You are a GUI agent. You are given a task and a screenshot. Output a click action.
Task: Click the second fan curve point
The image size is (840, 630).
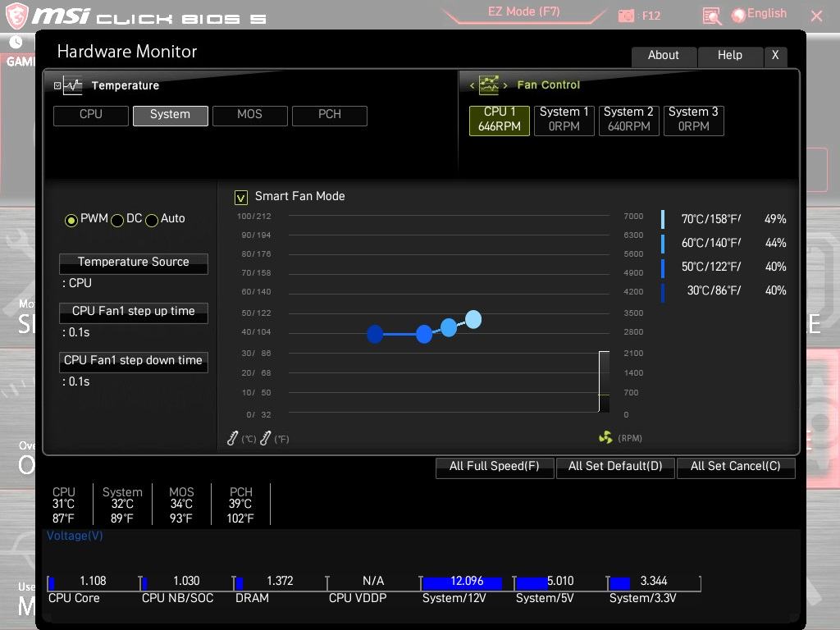point(424,334)
